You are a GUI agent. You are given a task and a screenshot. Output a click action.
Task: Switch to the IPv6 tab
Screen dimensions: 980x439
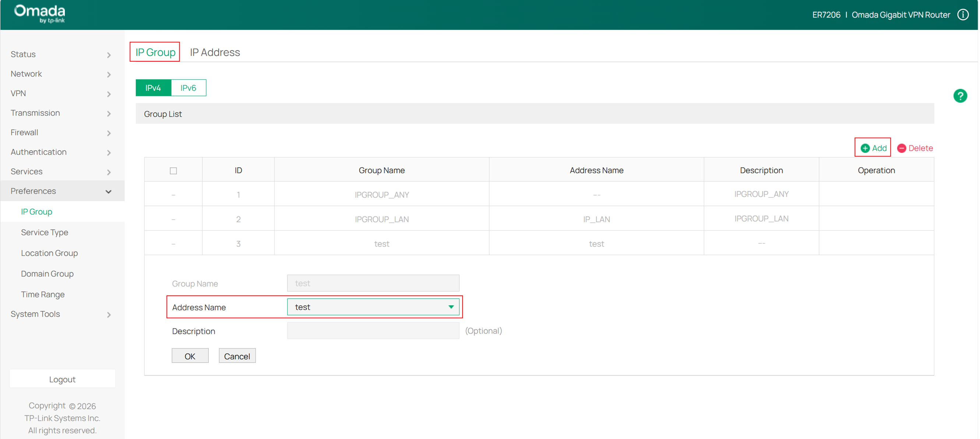(188, 88)
